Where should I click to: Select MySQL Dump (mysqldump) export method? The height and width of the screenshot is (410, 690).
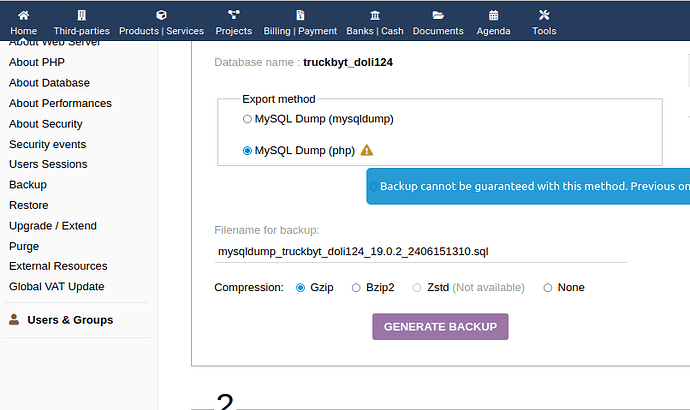click(247, 119)
